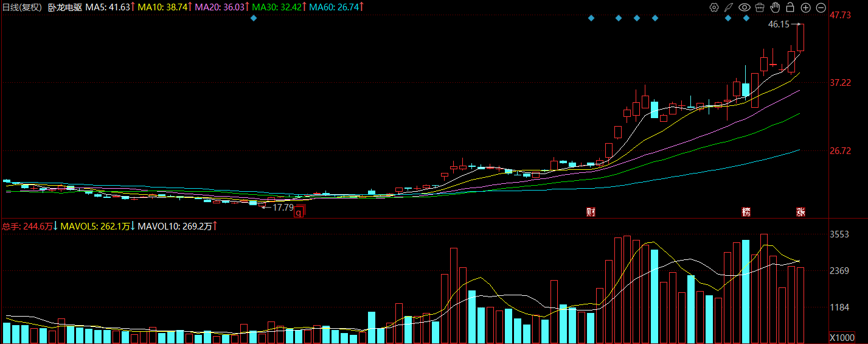Click the blue diamond above the '财' marker
This screenshot has width=868, height=344.
(x=591, y=18)
